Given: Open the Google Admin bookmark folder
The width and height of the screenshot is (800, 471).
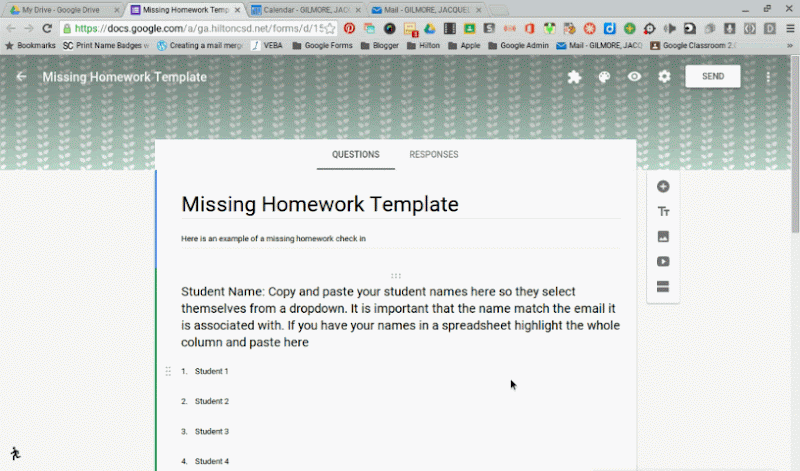Looking at the screenshot, I should (518, 45).
